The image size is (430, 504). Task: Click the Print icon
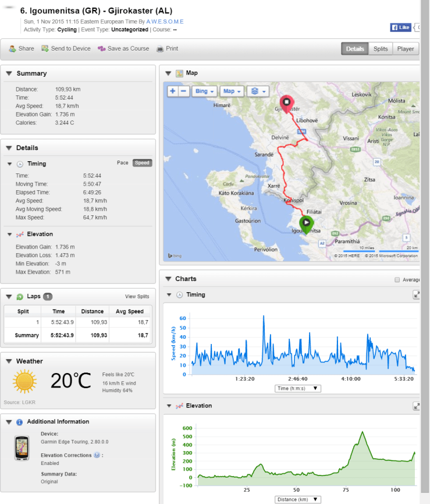pyautogui.click(x=159, y=49)
